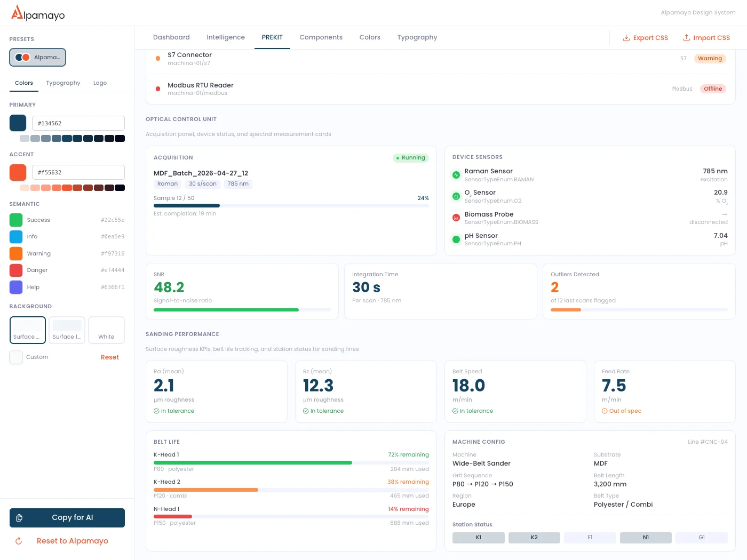Click the Export CSS download icon
The image size is (747, 560).
(x=626, y=38)
